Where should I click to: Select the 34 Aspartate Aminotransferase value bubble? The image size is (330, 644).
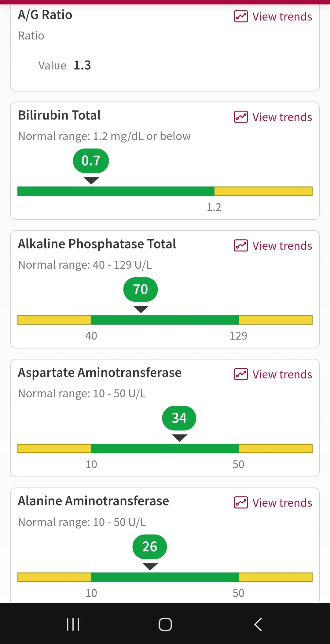[x=179, y=418]
